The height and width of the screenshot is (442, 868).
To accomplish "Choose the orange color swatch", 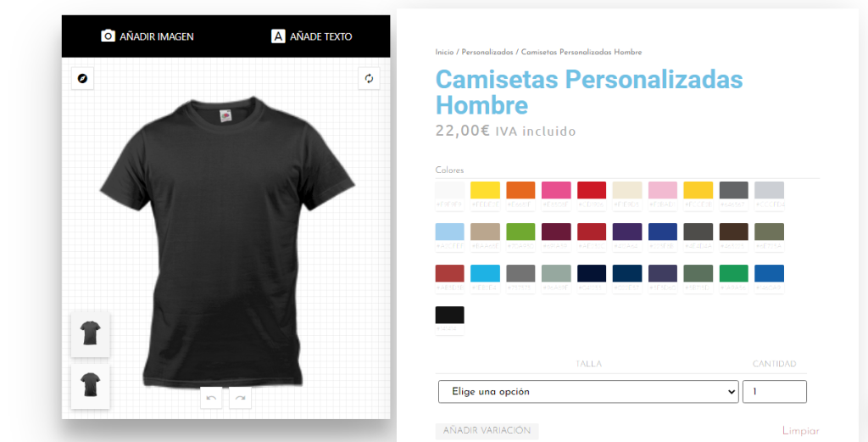I will 520,190.
